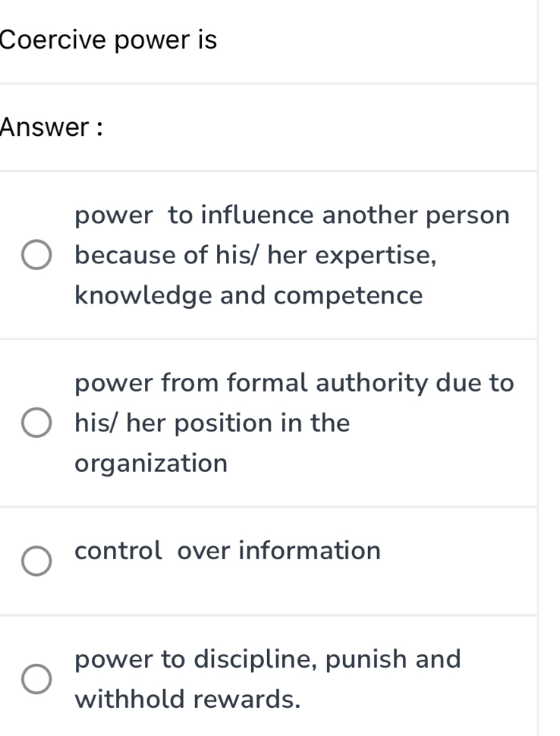The width and height of the screenshot is (560, 736).
Task: Click the text 'power to discipline, punish and'
Action: coord(268,659)
